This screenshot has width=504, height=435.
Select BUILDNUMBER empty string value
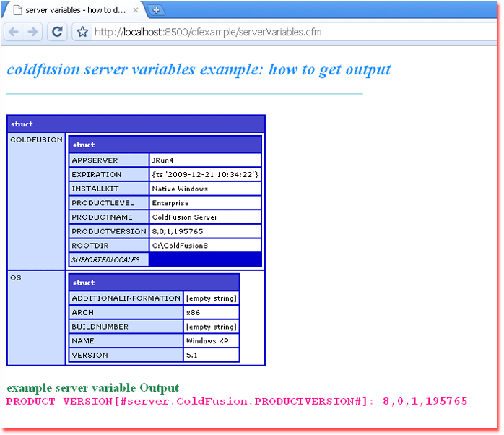211,327
